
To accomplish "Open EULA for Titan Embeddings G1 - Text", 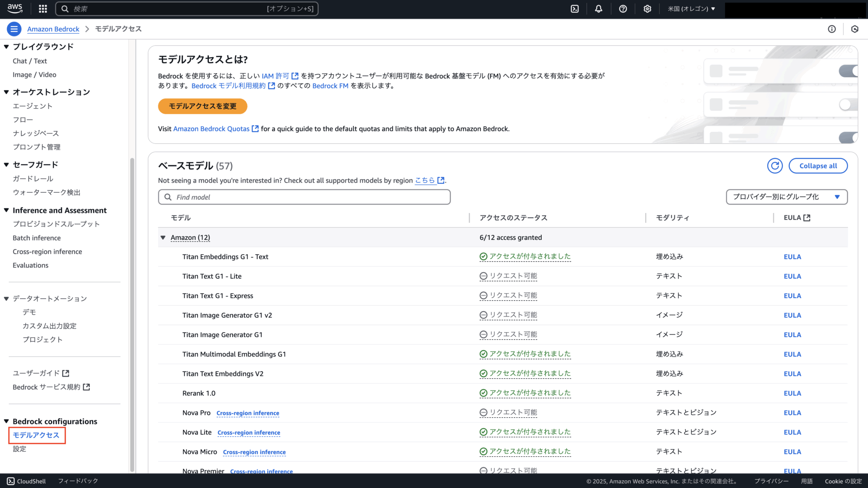I will 792,256.
